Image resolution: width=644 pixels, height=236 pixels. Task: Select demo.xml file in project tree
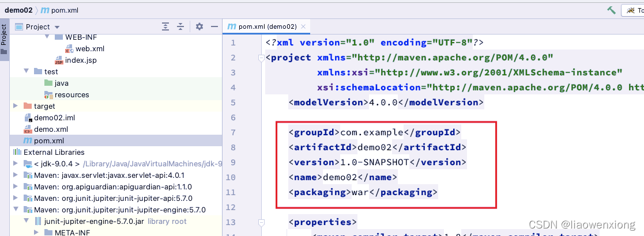click(x=51, y=129)
